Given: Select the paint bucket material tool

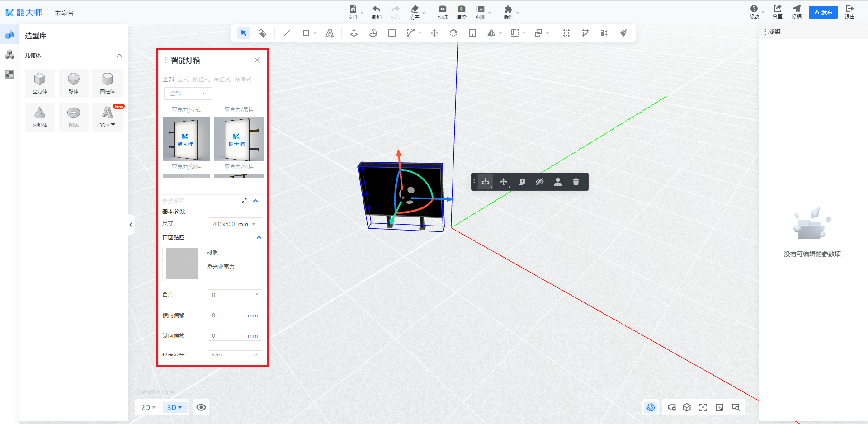Looking at the screenshot, I should 263,33.
